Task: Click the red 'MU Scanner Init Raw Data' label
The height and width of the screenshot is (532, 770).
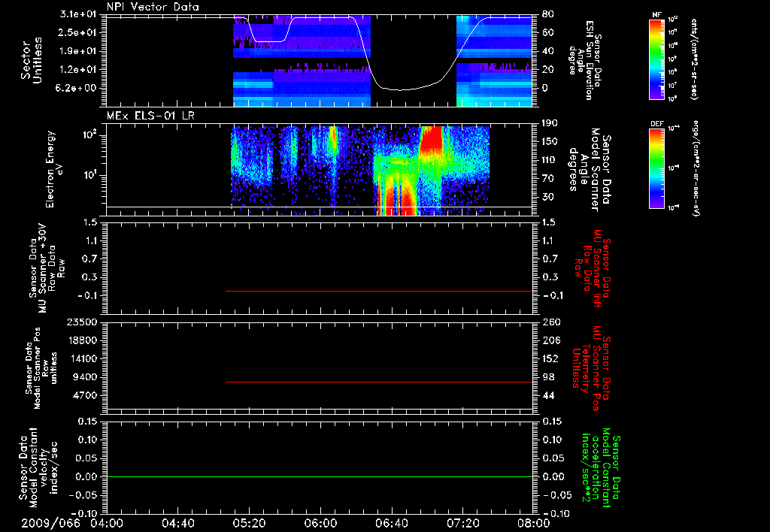Action: (x=593, y=268)
